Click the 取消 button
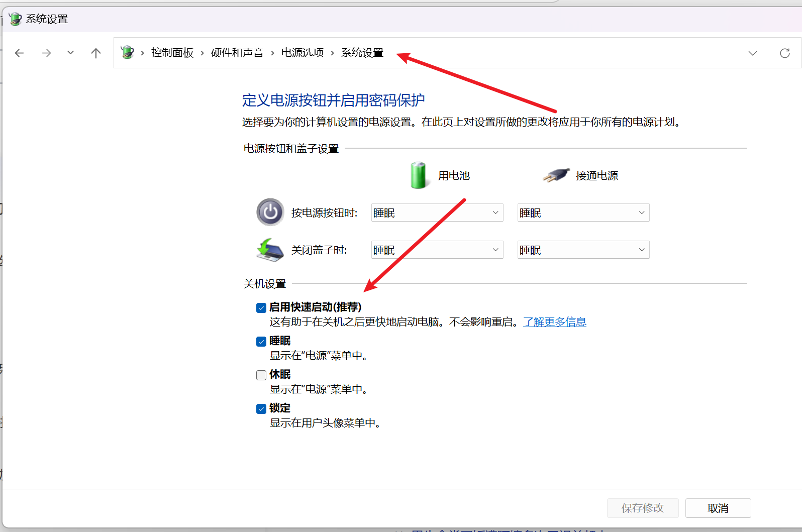This screenshot has height=532, width=802. pyautogui.click(x=718, y=508)
